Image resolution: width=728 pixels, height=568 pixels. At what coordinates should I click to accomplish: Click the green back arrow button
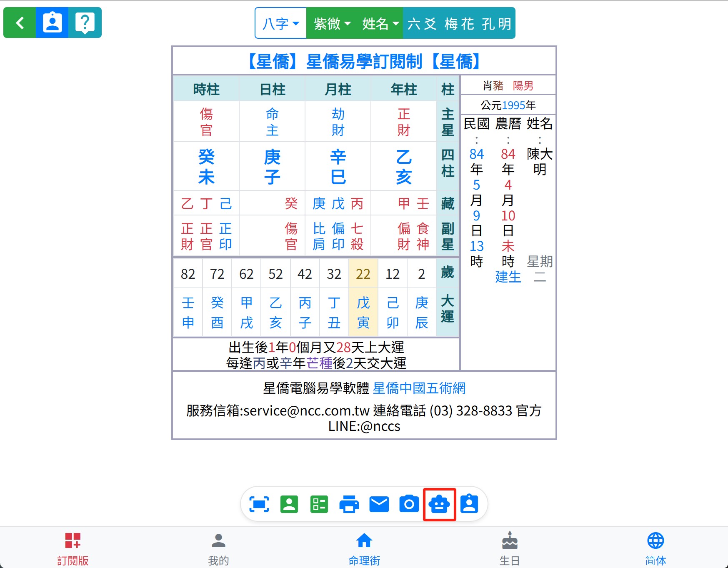pyautogui.click(x=20, y=23)
